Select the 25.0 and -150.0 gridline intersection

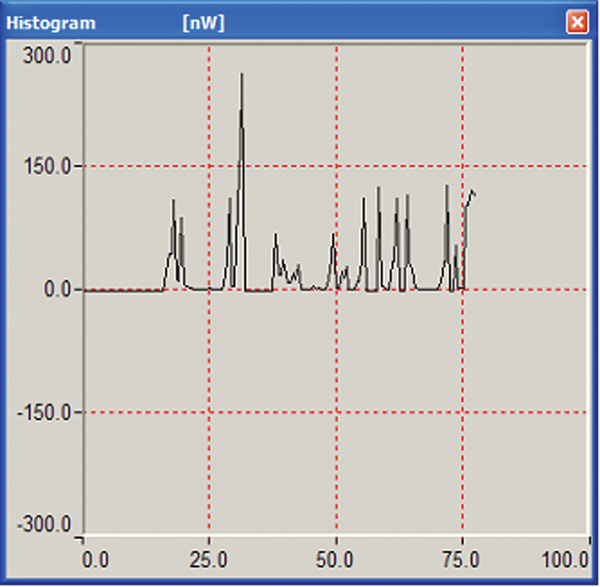tap(209, 412)
